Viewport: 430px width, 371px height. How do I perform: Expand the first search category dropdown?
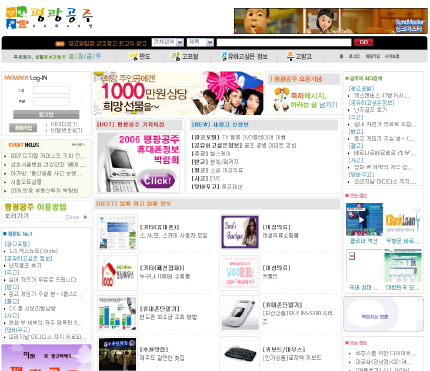[168, 42]
